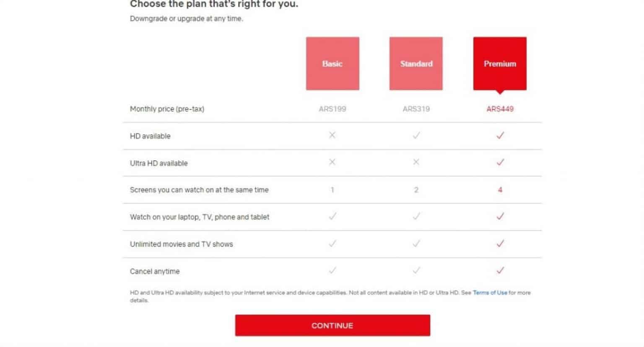The image size is (644, 347).
Task: Click the Standard laptop, TV, phone checkmark
Action: [x=416, y=217]
